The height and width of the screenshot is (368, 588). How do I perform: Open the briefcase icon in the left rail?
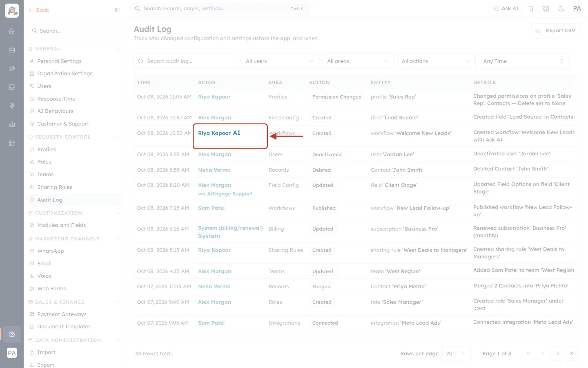coord(12,49)
